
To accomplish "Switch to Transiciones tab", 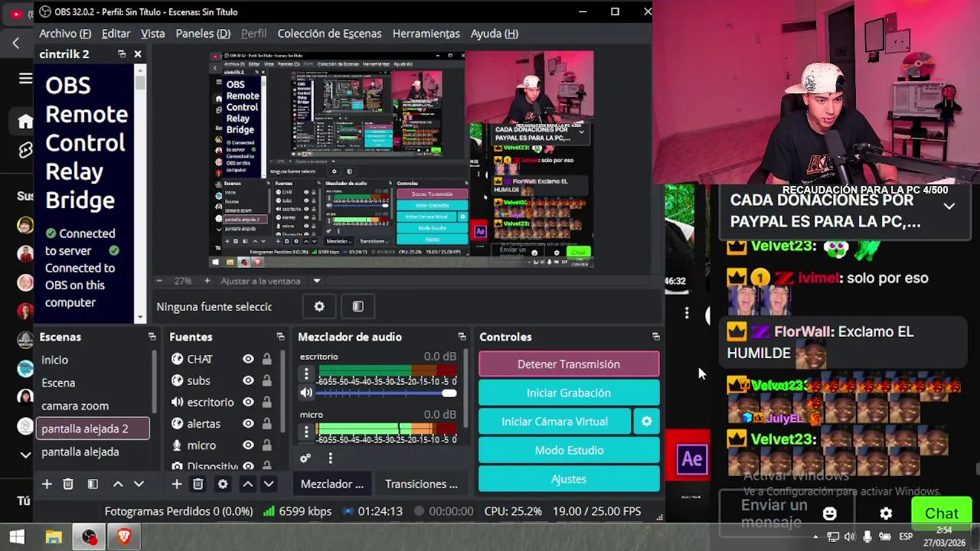I will [421, 484].
